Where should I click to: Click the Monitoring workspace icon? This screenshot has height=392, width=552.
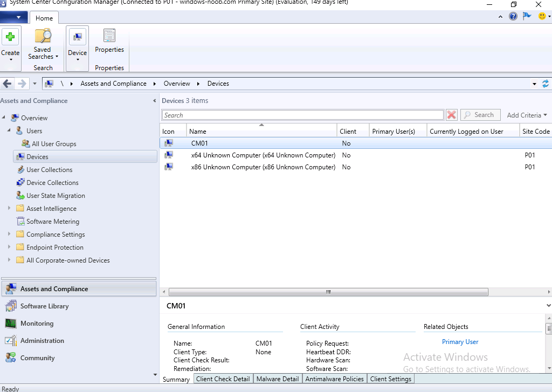pyautogui.click(x=11, y=324)
